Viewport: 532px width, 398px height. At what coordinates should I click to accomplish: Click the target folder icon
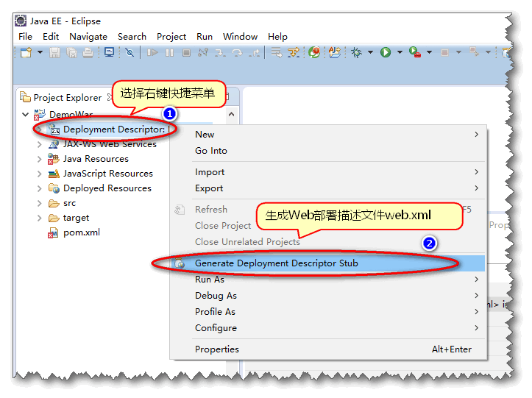click(x=54, y=218)
